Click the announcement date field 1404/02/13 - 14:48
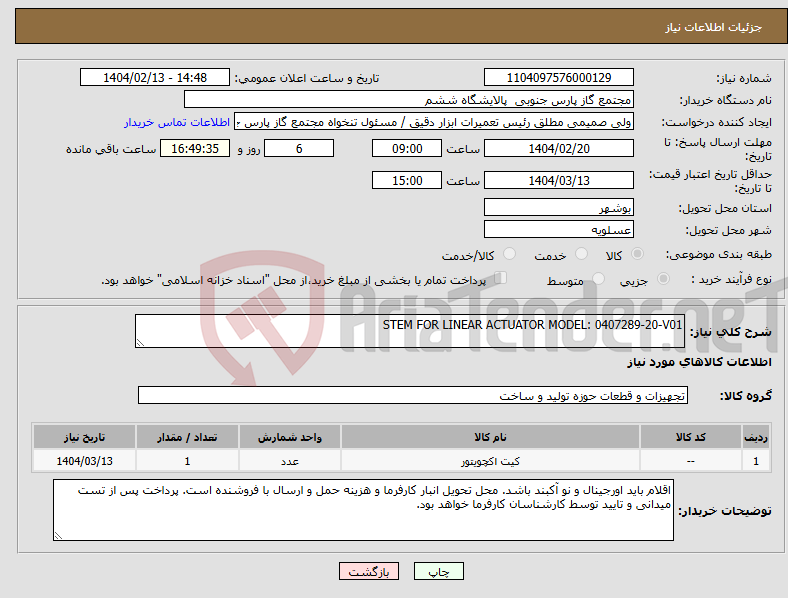788x598 pixels. (155, 77)
